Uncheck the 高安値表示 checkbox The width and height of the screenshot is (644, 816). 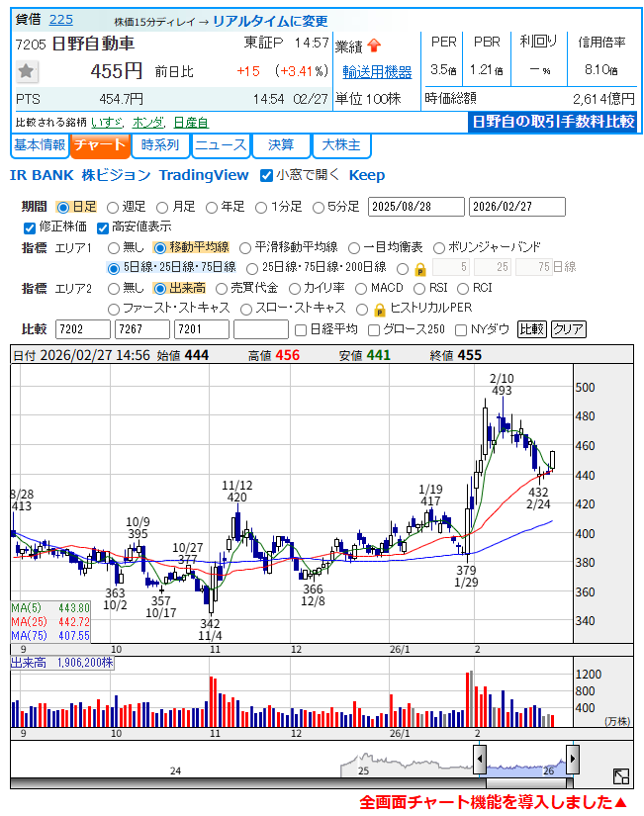(103, 227)
